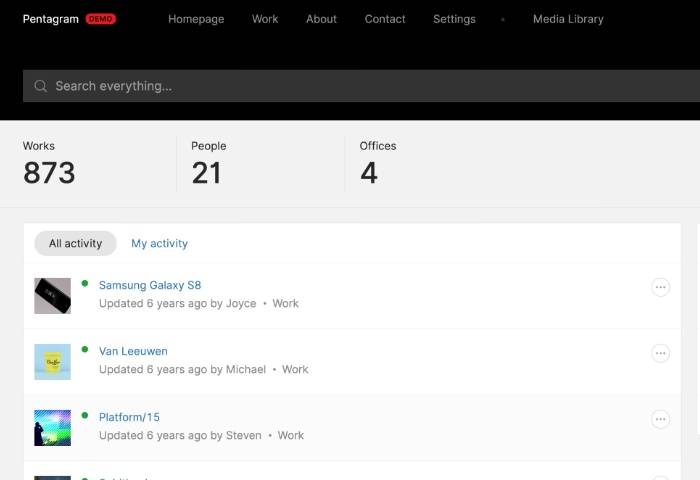Click 'Updated 6 years ago by Michael' text

click(182, 370)
